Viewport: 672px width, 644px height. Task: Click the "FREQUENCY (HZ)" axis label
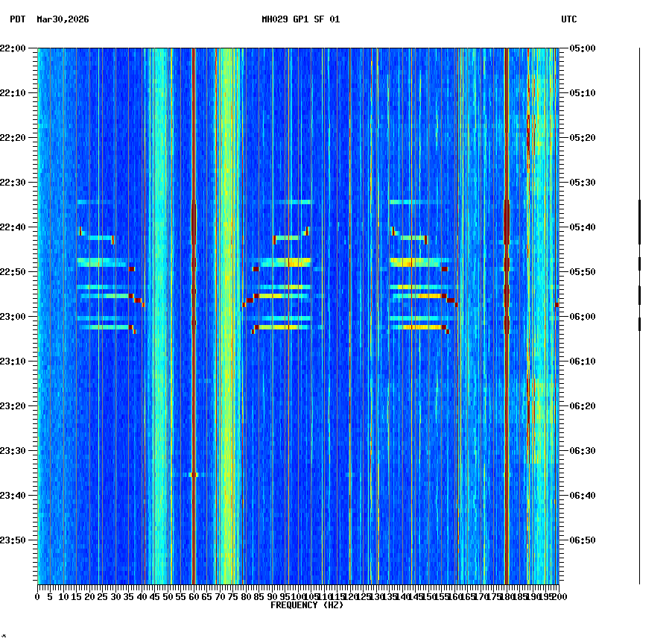[306, 606]
